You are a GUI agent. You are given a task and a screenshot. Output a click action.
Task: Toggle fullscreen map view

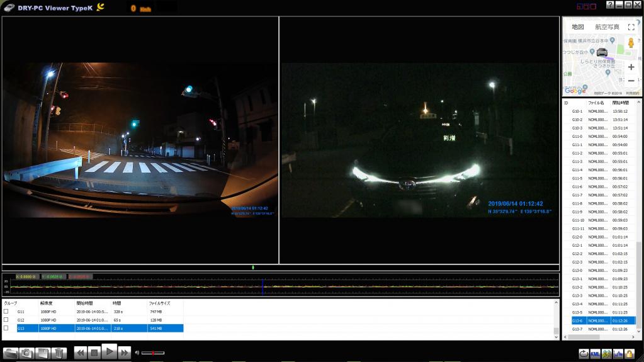click(x=631, y=27)
